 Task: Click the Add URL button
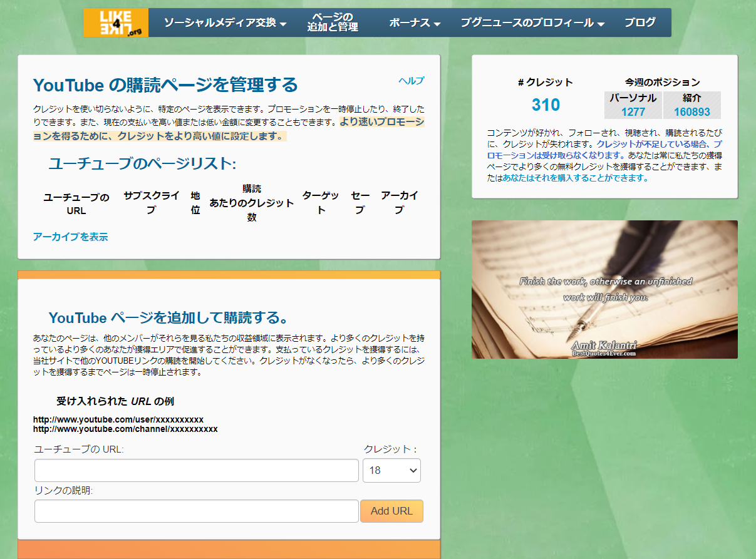coord(391,511)
